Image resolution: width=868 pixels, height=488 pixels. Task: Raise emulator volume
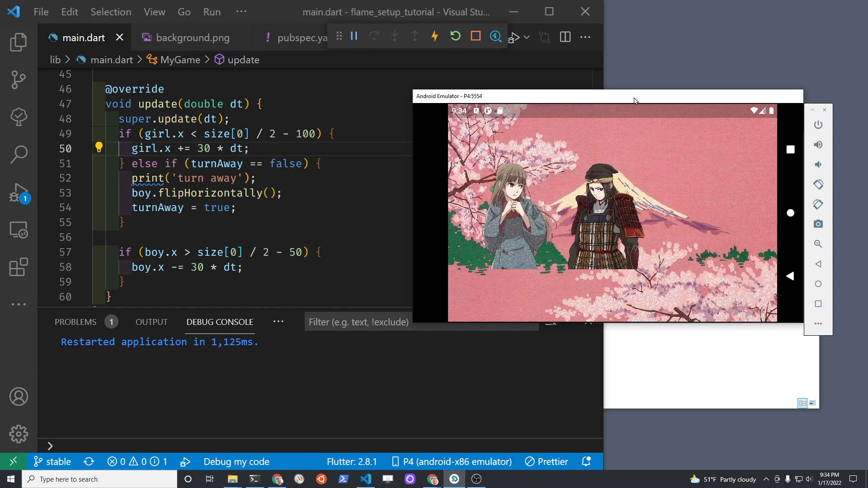point(818,145)
